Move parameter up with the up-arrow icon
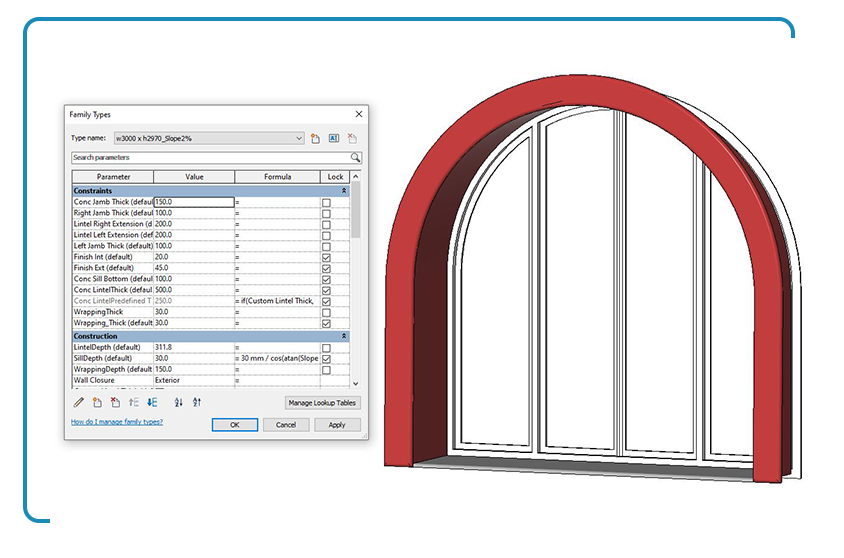 click(133, 402)
